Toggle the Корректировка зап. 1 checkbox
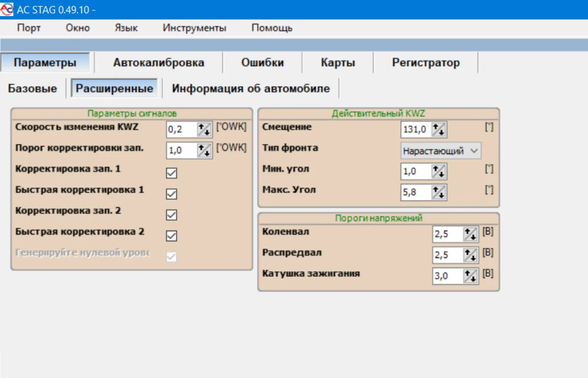 (171, 173)
